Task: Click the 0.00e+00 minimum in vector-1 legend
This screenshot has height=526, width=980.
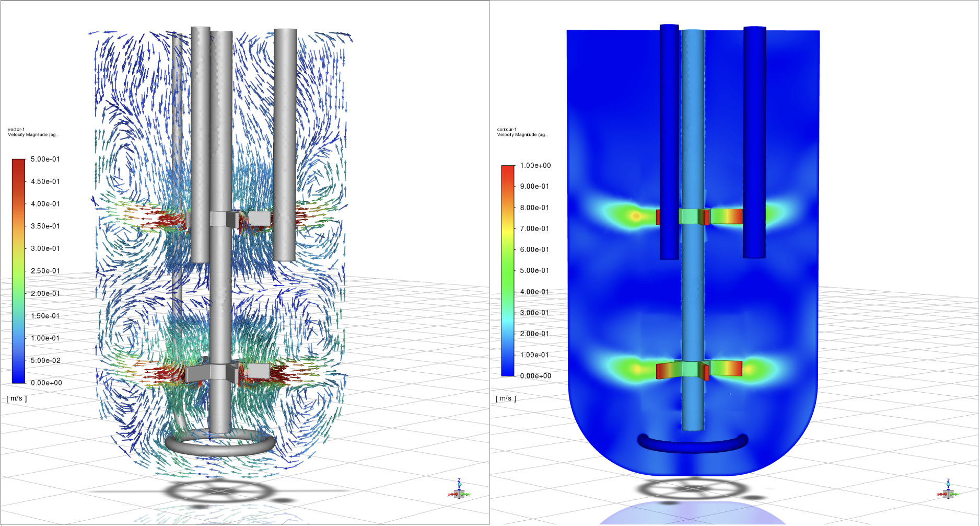Action: tap(46, 383)
